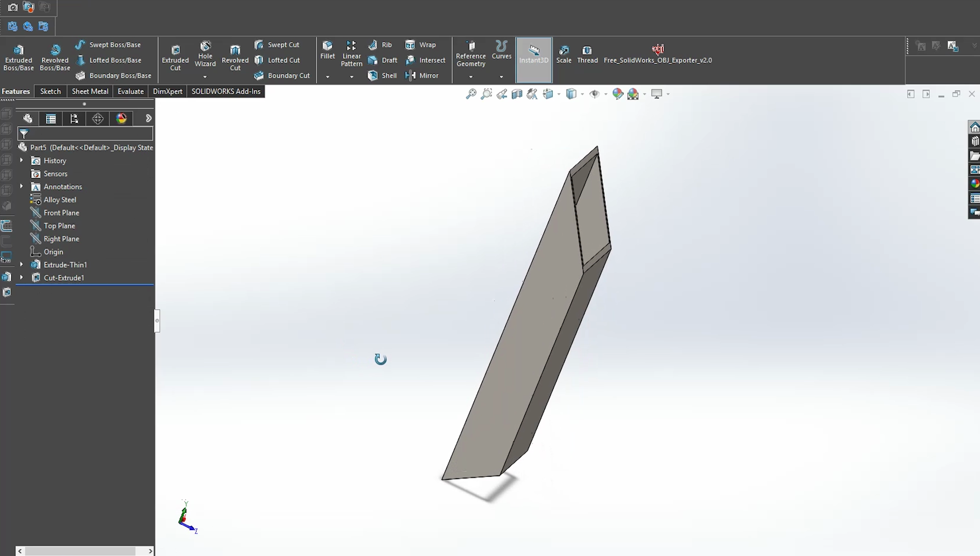
Task: Select the Draft feature
Action: pos(382,60)
